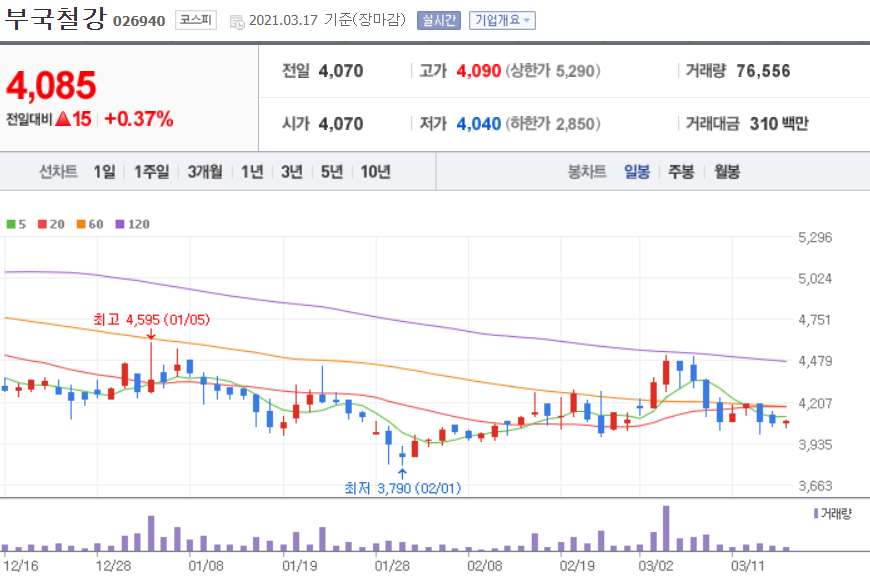The image size is (870, 577).
Task: Click the 상한가 5,290 text
Action: pyautogui.click(x=553, y=71)
